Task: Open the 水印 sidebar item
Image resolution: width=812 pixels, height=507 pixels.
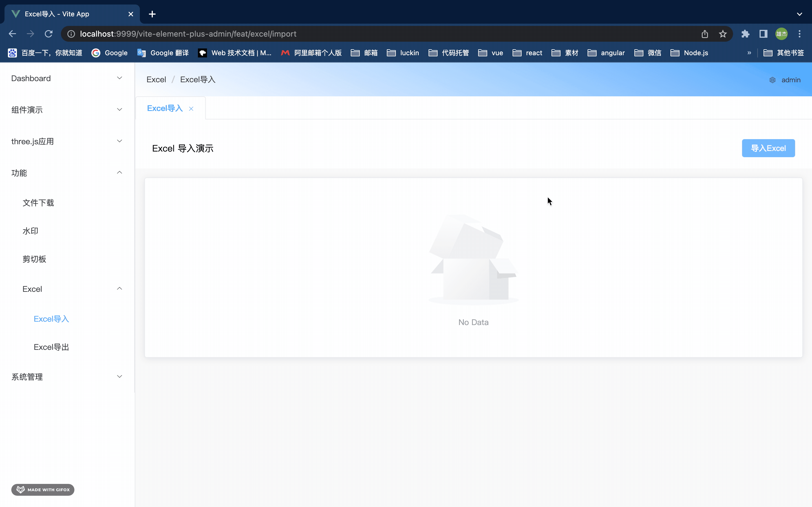Action: tap(30, 231)
